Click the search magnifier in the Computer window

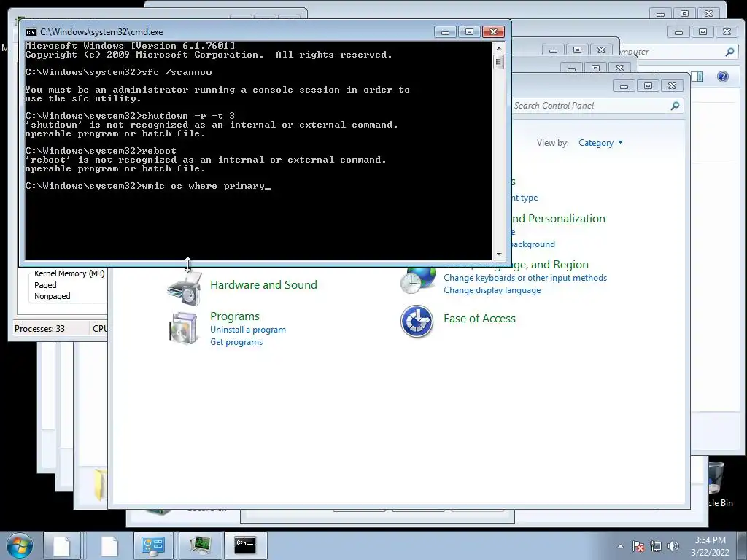pos(729,52)
